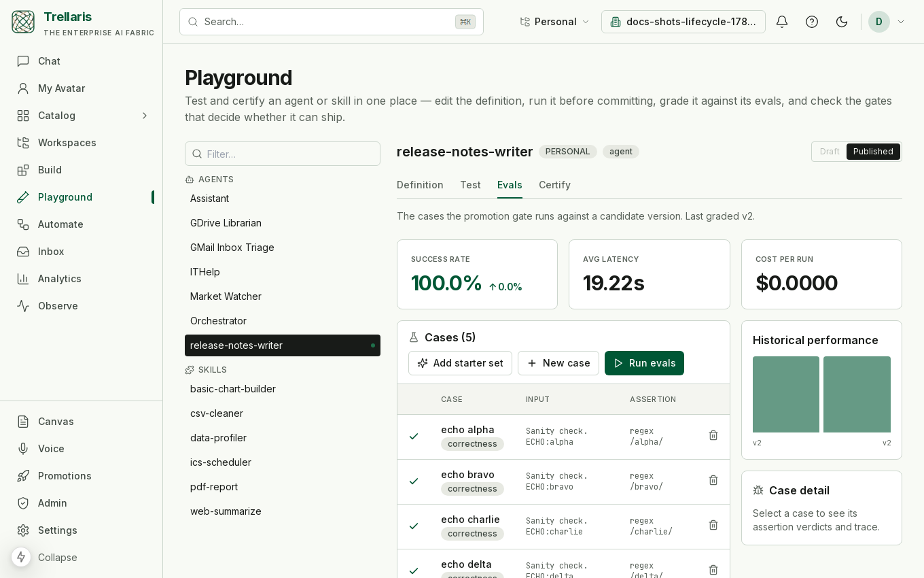Screen dimensions: 924x578
Task: Open the Voice section
Action: tap(82, 449)
